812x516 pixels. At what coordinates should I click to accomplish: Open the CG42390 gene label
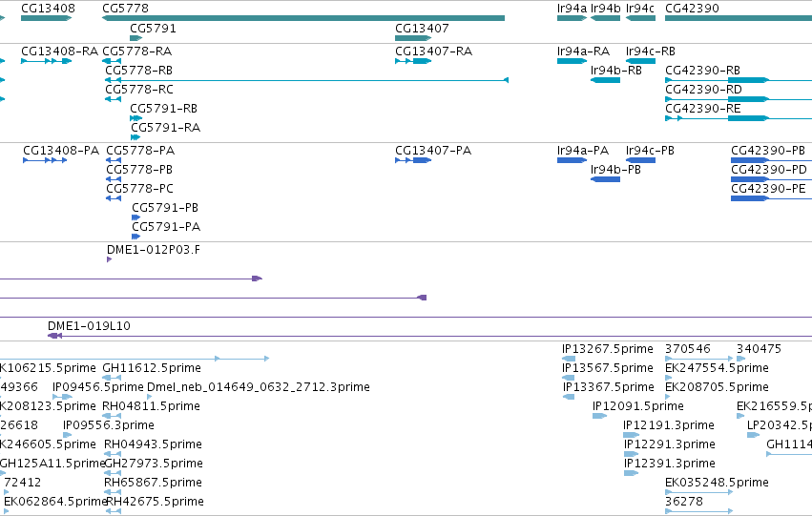(x=692, y=9)
